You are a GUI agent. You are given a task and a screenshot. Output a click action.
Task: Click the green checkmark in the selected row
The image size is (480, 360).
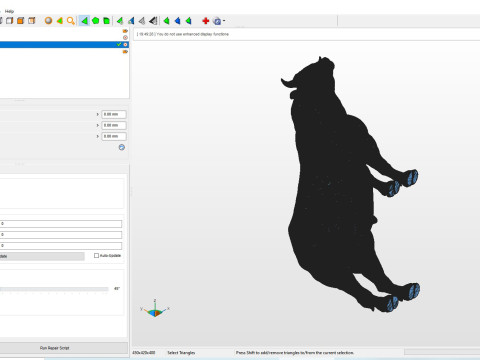click(119, 44)
